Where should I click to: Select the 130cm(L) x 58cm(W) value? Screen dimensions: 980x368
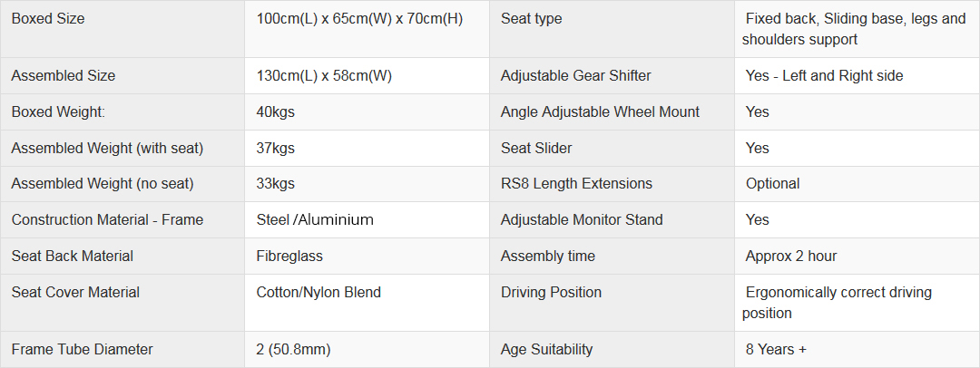click(x=324, y=75)
